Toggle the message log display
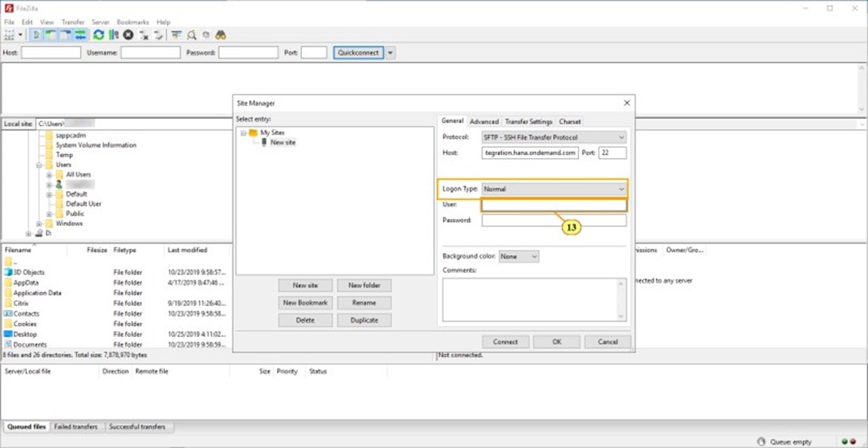Viewport: 868px width, 448px height. (x=36, y=35)
